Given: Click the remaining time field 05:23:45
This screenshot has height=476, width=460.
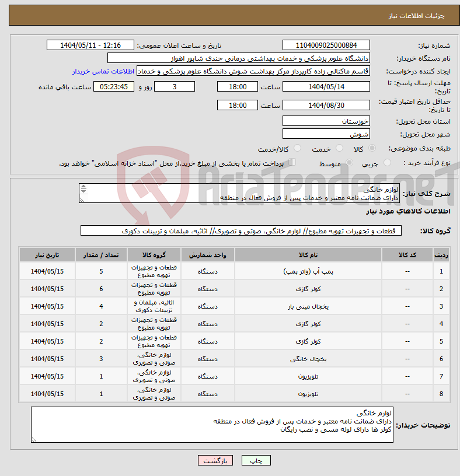Looking at the screenshot, I should click(x=114, y=86).
